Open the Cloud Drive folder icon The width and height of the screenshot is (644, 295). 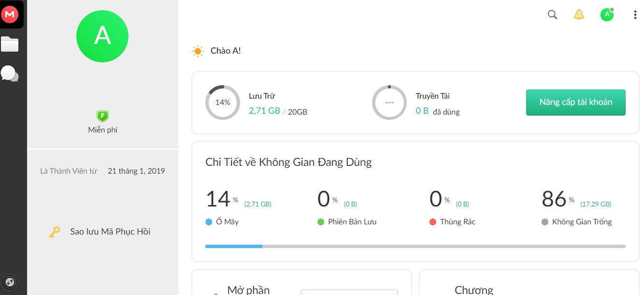[10, 44]
